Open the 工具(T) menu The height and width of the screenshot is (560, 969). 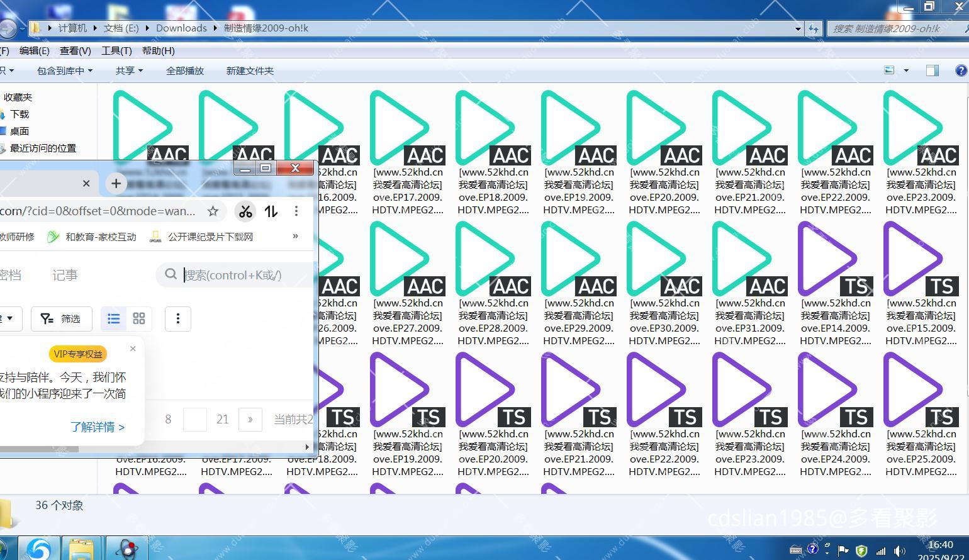click(x=116, y=50)
